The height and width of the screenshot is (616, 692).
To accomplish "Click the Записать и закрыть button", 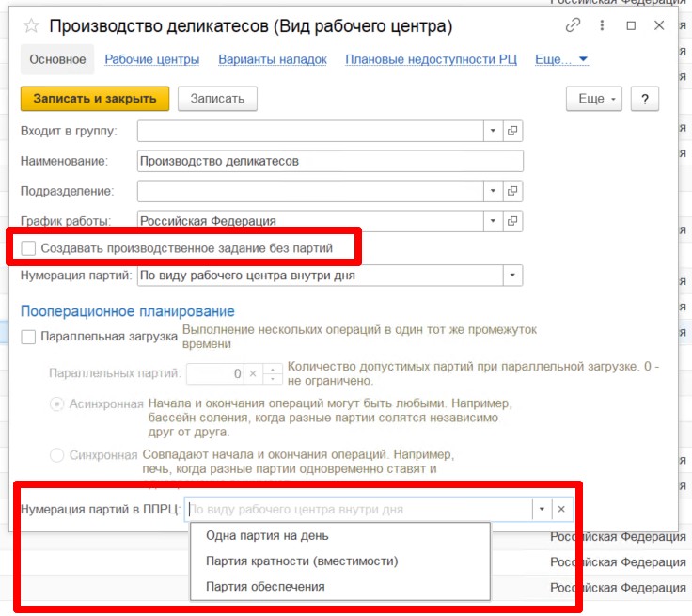I will [x=95, y=98].
